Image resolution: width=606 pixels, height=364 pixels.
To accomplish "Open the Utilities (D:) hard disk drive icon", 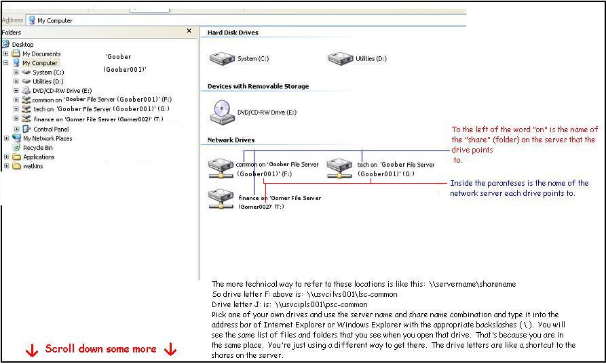I will 341,58.
